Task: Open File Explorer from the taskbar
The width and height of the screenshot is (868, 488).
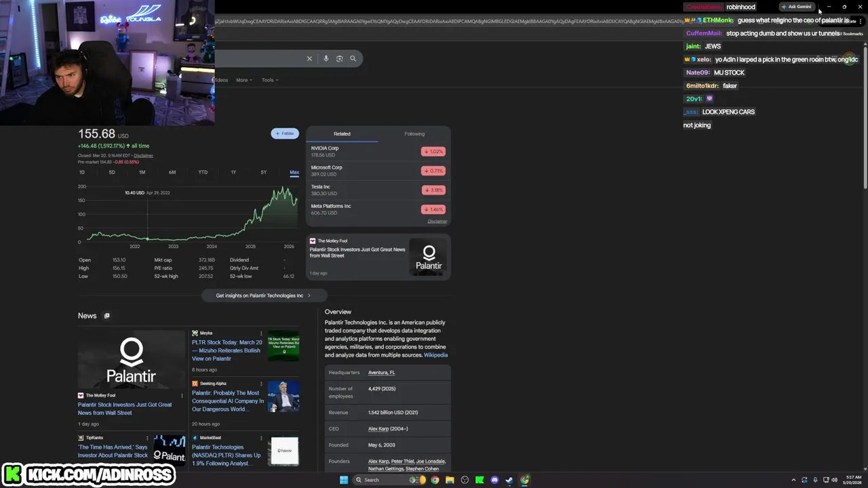Action: click(x=450, y=480)
